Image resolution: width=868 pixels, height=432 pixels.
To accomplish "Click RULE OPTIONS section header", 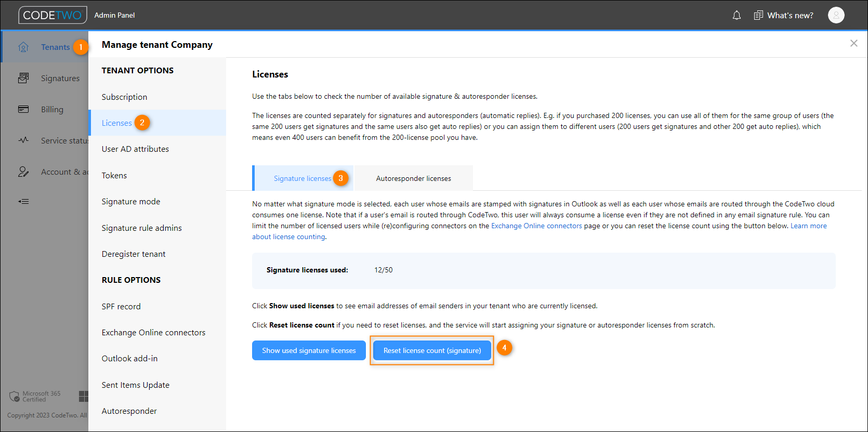I will [x=131, y=280].
